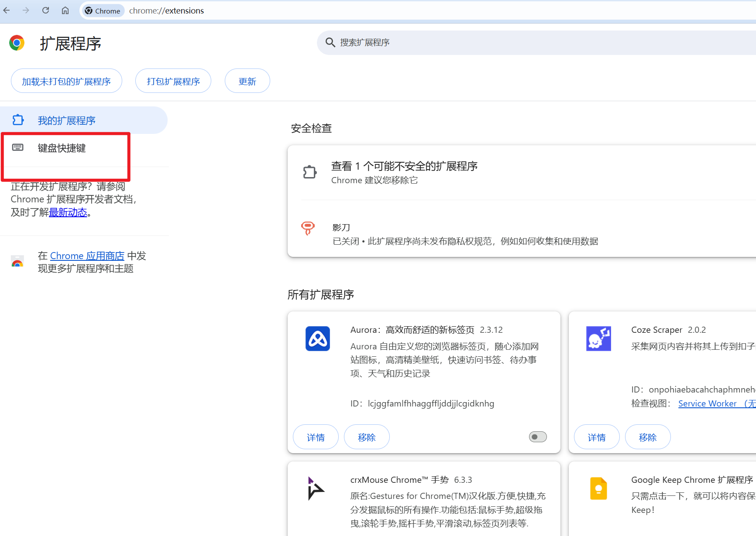Open 详情 for Aurora extension
756x536 pixels.
(x=316, y=437)
